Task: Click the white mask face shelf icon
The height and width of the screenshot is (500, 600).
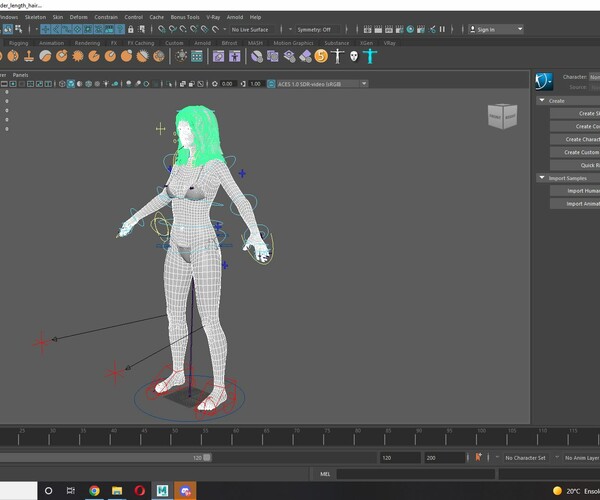Action: [354, 56]
